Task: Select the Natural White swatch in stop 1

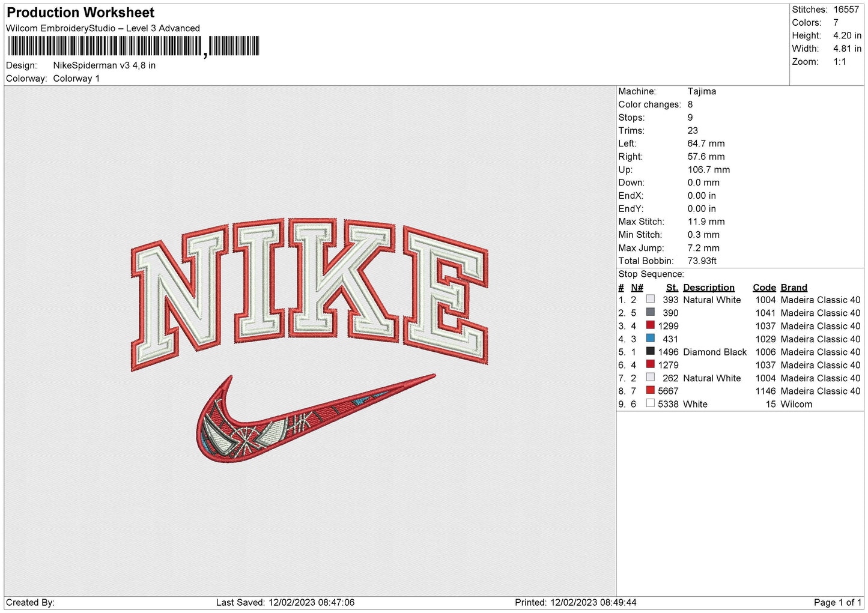Action: (x=650, y=299)
